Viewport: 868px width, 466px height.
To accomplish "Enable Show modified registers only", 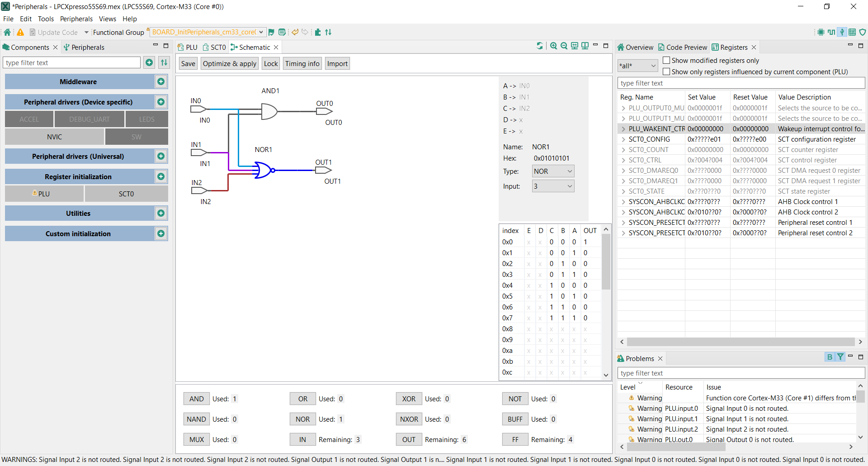I will pos(666,60).
